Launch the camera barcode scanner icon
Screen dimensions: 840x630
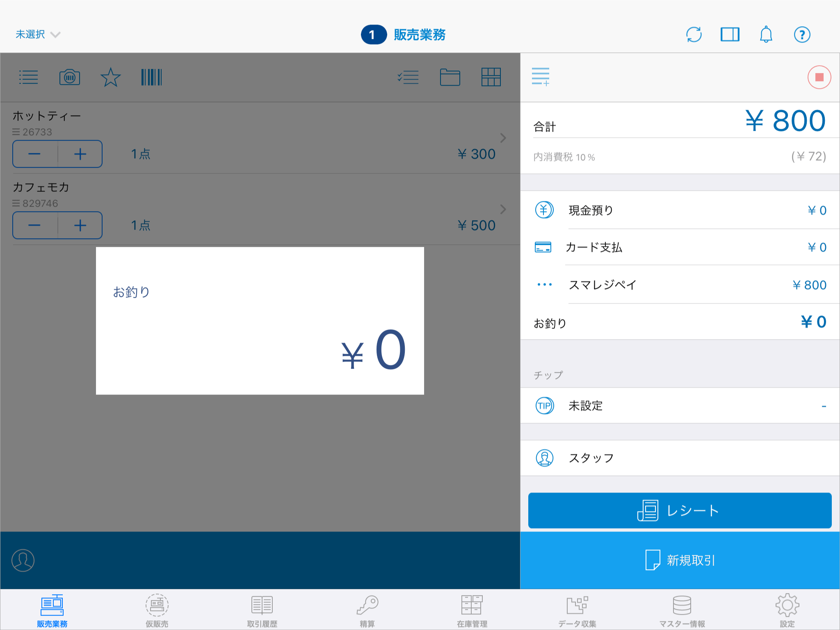70,77
